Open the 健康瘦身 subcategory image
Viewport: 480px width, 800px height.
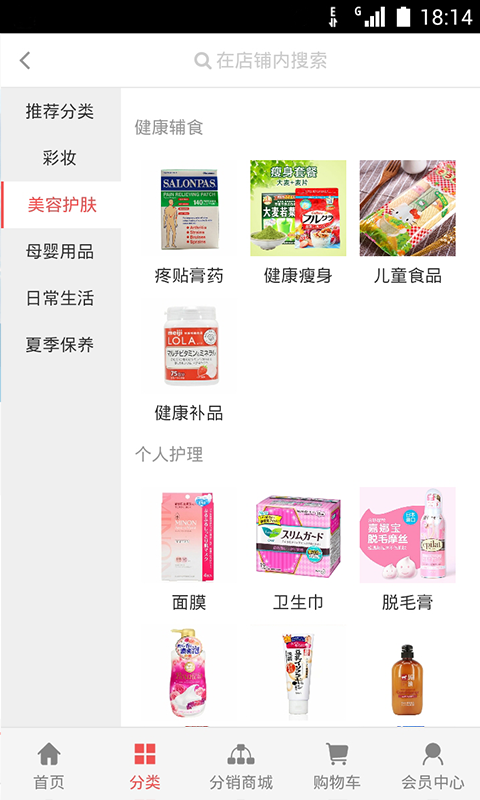click(x=298, y=208)
